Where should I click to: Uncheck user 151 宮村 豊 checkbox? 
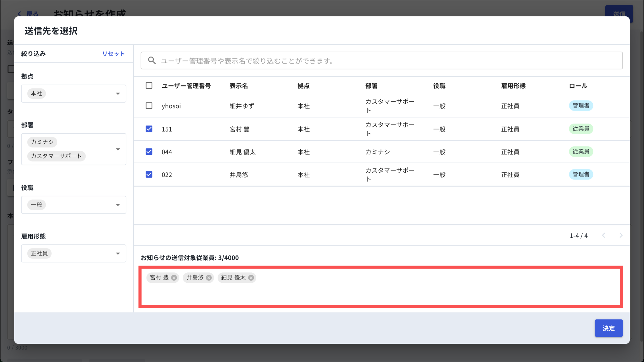tap(149, 129)
